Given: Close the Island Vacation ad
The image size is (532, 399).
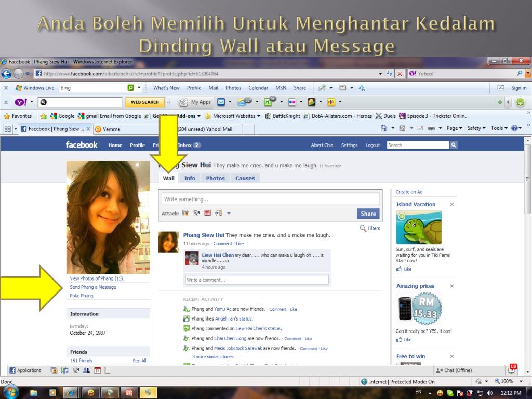Looking at the screenshot, I should pyautogui.click(x=452, y=204).
